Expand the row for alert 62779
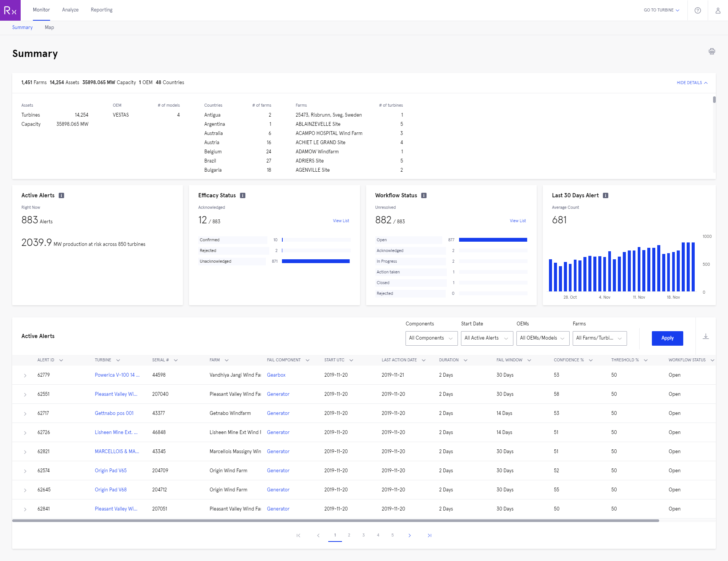Viewport: 728px width, 561px height. pyautogui.click(x=25, y=375)
